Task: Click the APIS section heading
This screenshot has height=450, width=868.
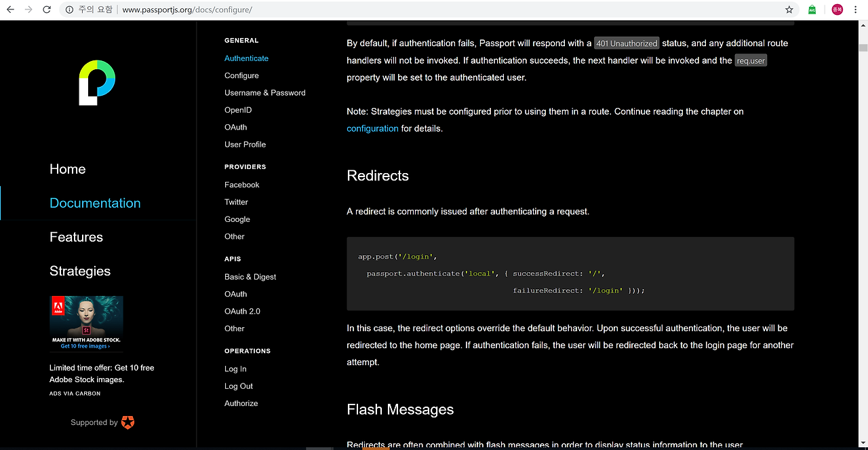Action: tap(233, 259)
